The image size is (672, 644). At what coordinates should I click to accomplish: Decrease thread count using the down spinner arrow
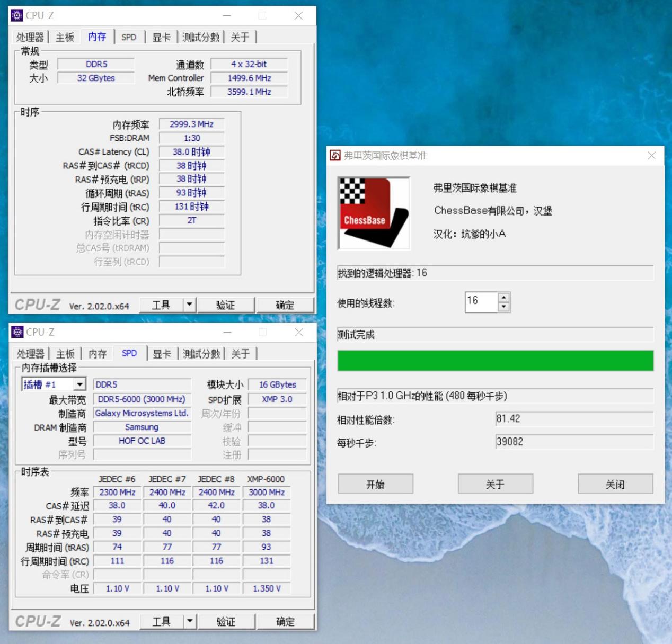pyautogui.click(x=503, y=306)
